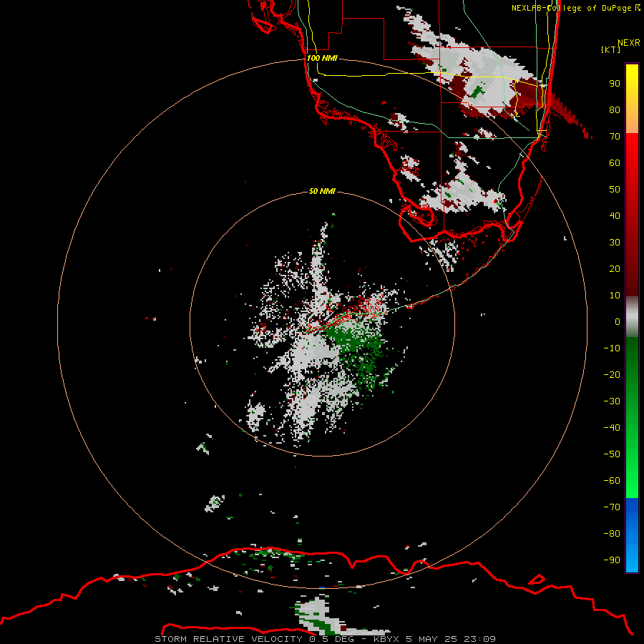Click the -10 value on the velocity scale

612,348
